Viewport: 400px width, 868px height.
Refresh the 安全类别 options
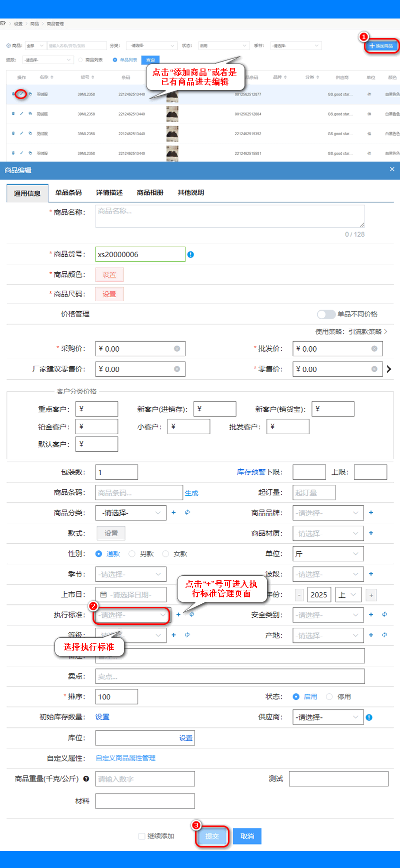coord(384,615)
